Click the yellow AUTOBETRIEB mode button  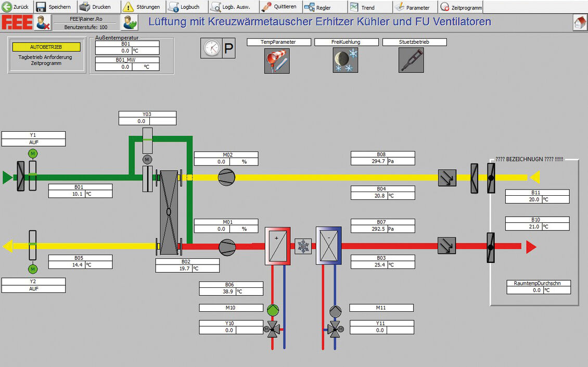coord(46,47)
